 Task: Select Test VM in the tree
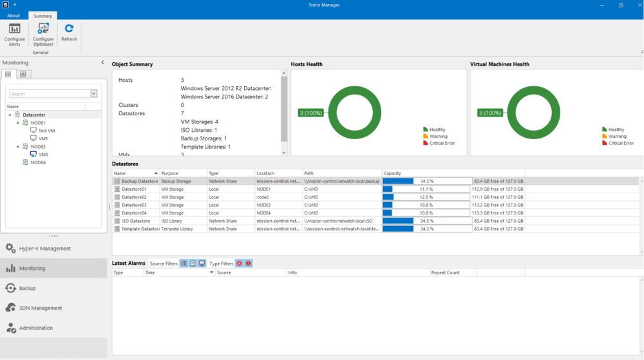(46, 131)
